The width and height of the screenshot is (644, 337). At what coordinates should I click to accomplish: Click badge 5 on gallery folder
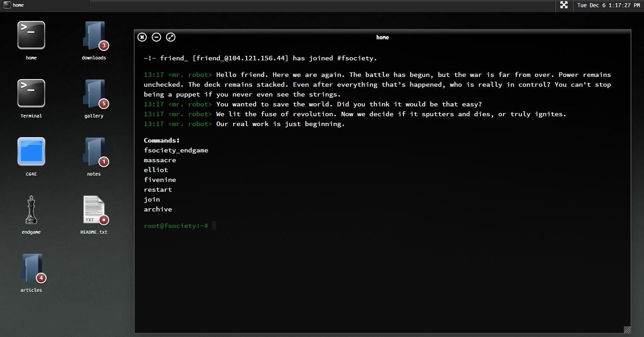tap(104, 103)
